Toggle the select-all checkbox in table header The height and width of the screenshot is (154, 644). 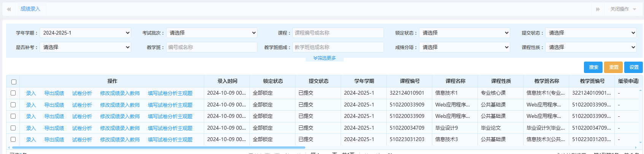(x=14, y=82)
